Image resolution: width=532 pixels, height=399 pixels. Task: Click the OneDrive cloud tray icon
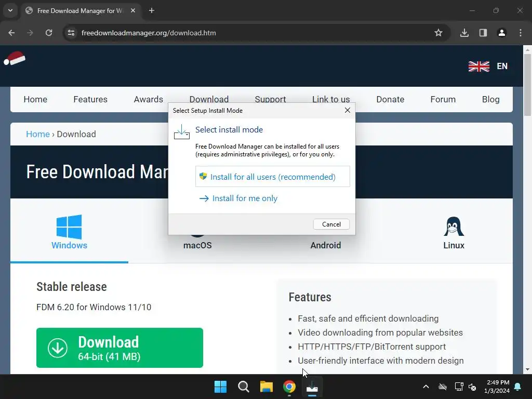[x=443, y=387]
